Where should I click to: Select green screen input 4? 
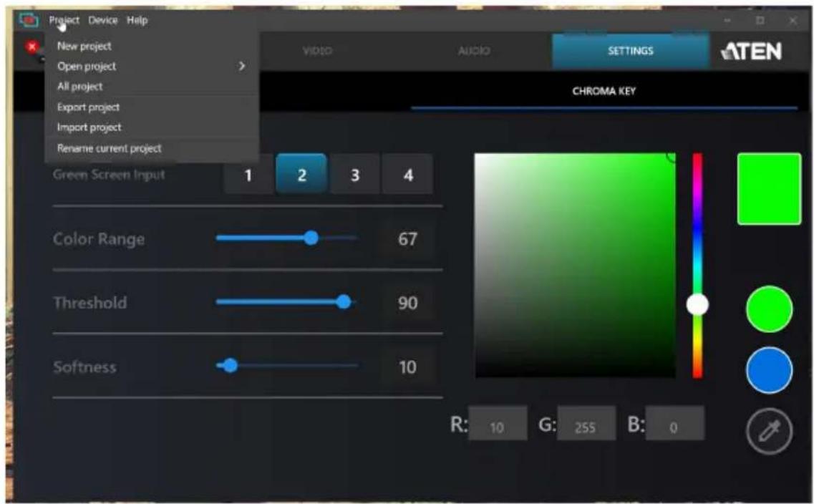pyautogui.click(x=408, y=175)
